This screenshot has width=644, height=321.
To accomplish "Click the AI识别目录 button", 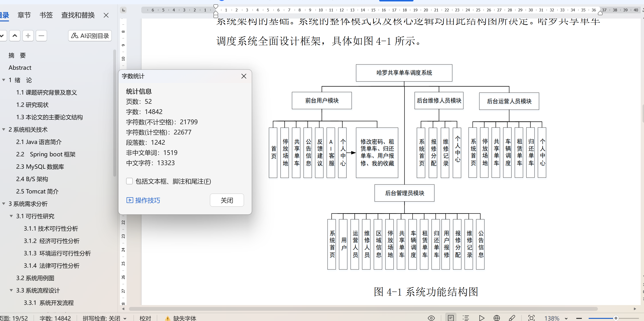I will click(x=90, y=36).
